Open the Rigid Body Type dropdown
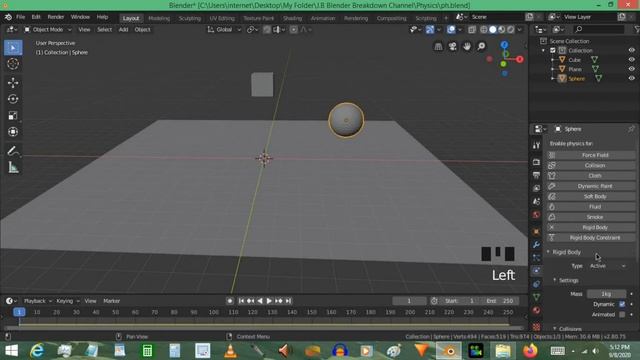Screen dimensions: 640x360 (x=607, y=266)
